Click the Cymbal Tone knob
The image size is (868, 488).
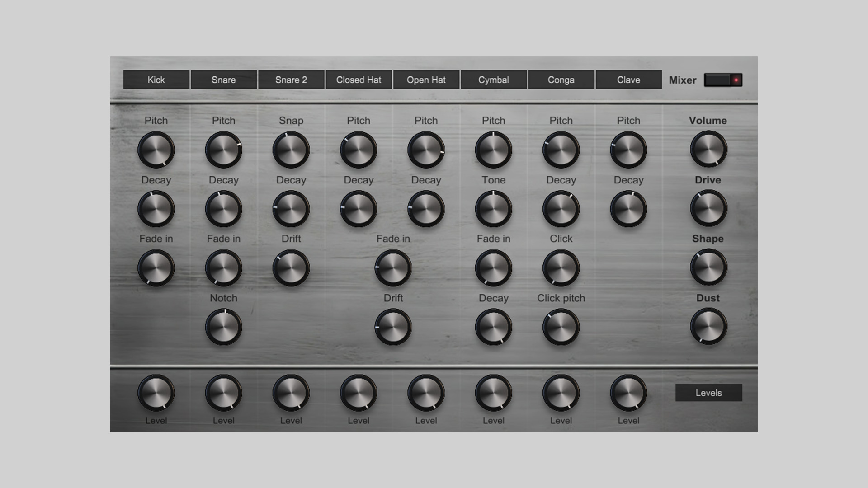pyautogui.click(x=493, y=209)
